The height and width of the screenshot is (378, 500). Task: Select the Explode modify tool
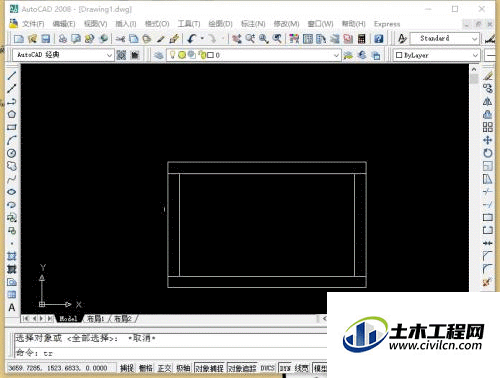[x=487, y=282]
